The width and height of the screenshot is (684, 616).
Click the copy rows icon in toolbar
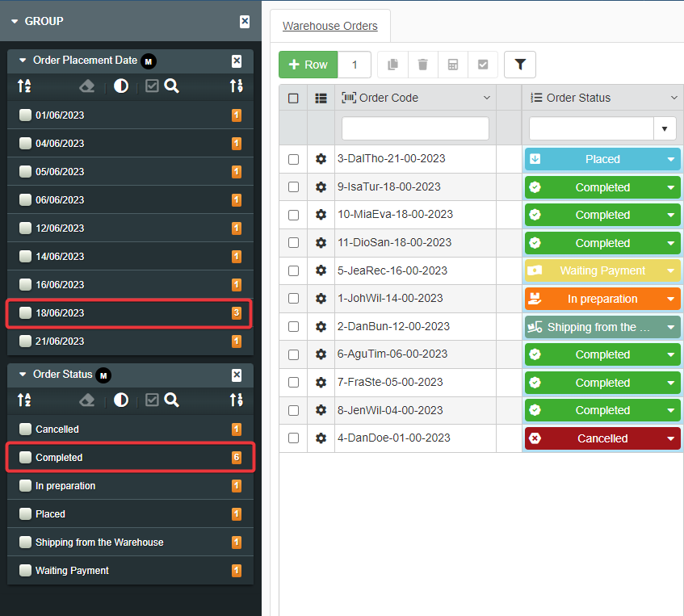pyautogui.click(x=393, y=65)
